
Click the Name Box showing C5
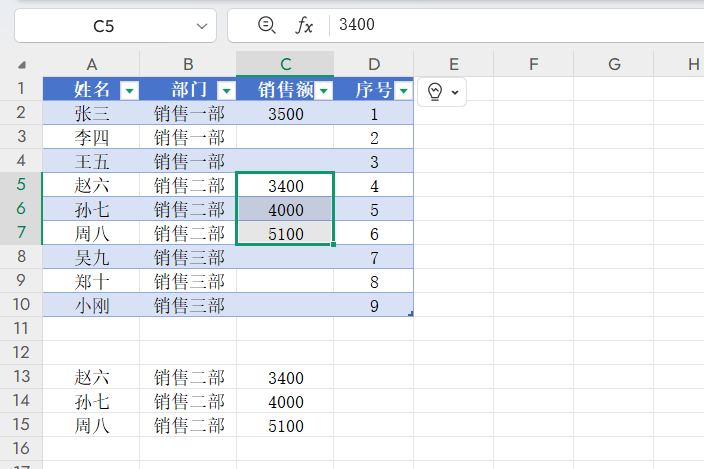(103, 26)
